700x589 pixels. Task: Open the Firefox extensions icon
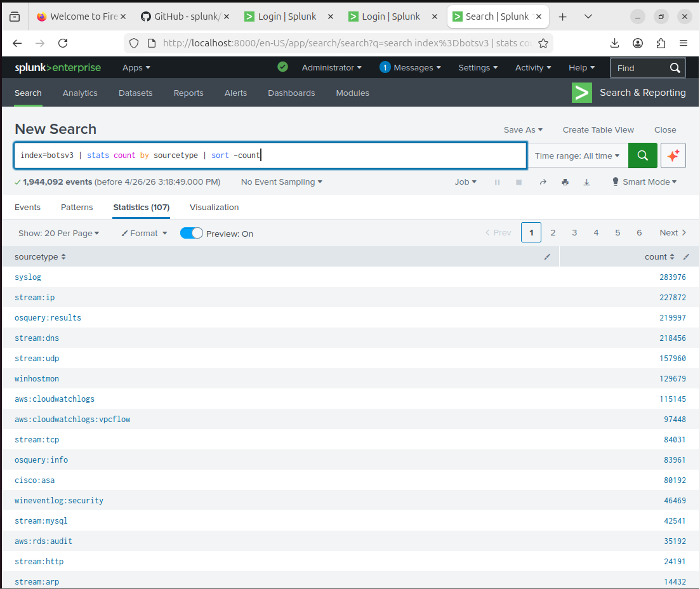pyautogui.click(x=661, y=43)
